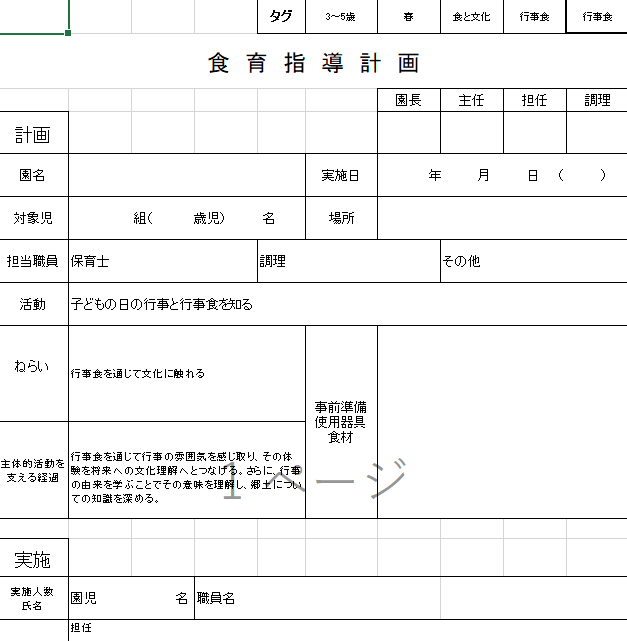Click the 行事食を通じて行事の雰囲気 paragraph cell
This screenshot has width=627, height=641.
[187, 470]
